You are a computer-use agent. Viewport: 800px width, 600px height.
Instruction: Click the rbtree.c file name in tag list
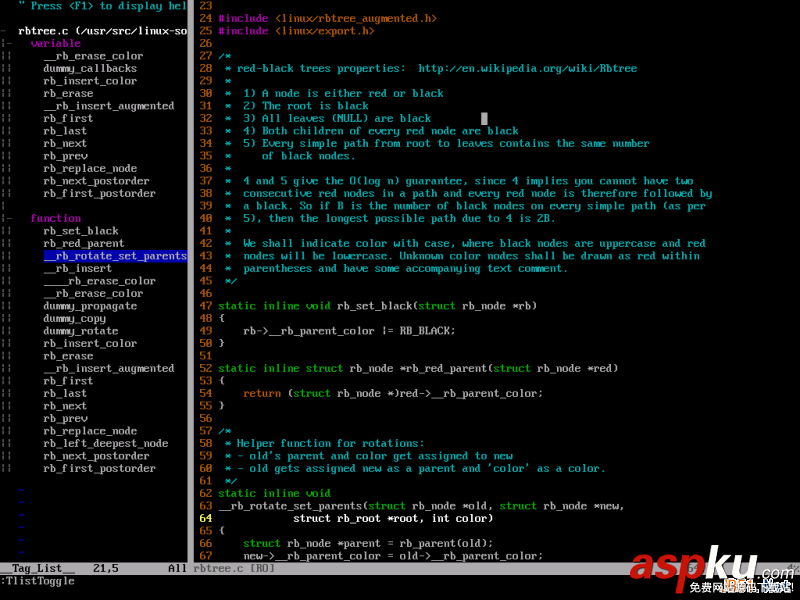click(x=43, y=31)
